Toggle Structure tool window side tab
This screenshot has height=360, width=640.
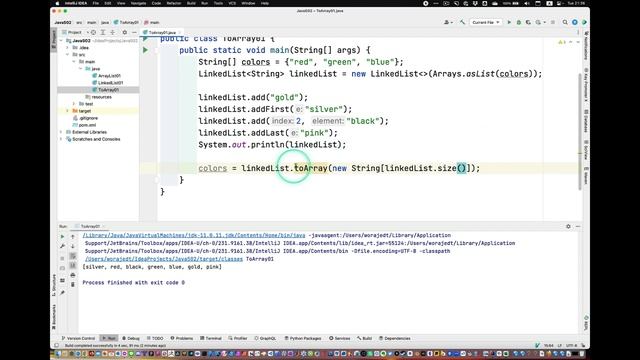(x=53, y=284)
